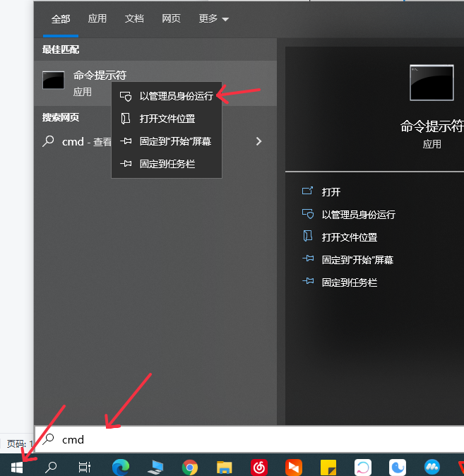Open the yellow Sticky Notes taskbar icon
Screen dimensions: 464x476
coord(328,468)
